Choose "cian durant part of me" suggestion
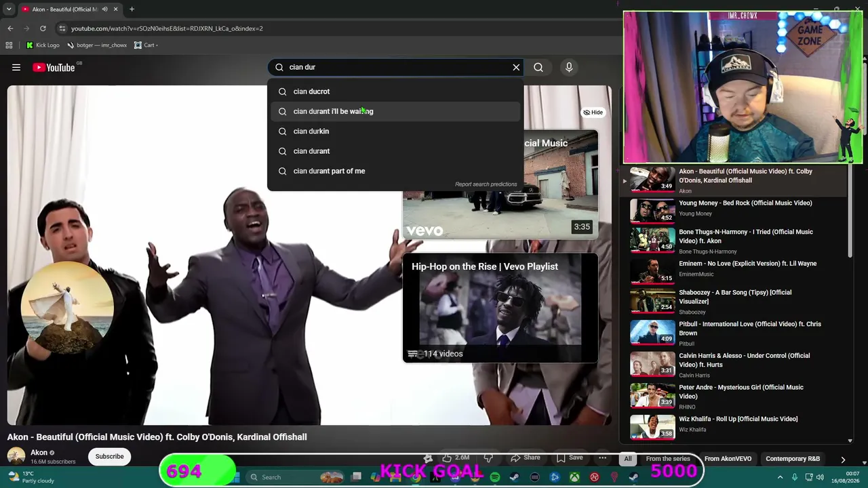Screen dimensions: 868x488 396,171
